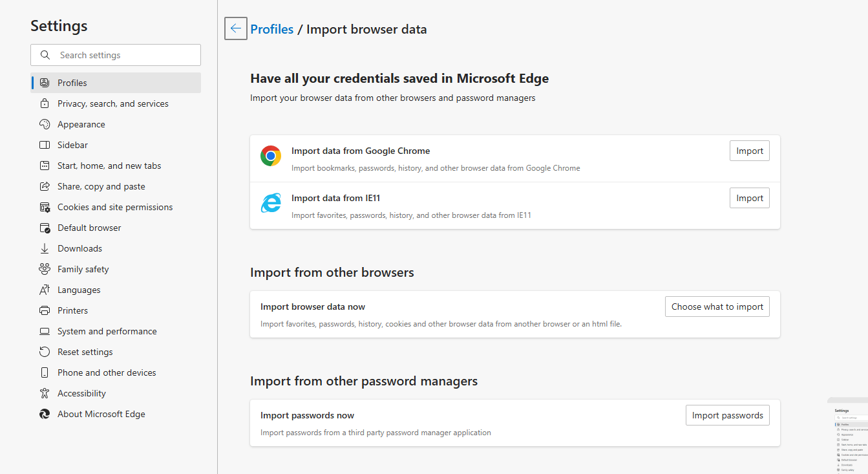Image resolution: width=868 pixels, height=474 pixels.
Task: Open System and performance settings
Action: tap(107, 331)
